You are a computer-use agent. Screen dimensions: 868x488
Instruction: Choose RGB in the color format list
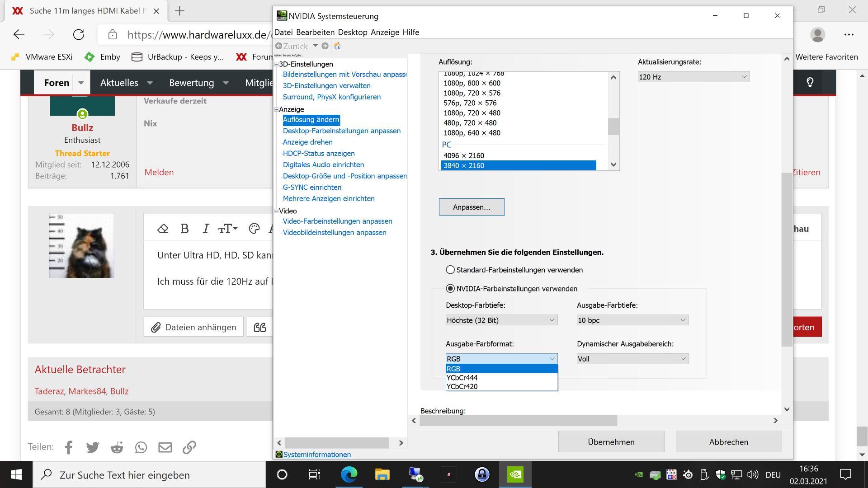[x=501, y=369]
